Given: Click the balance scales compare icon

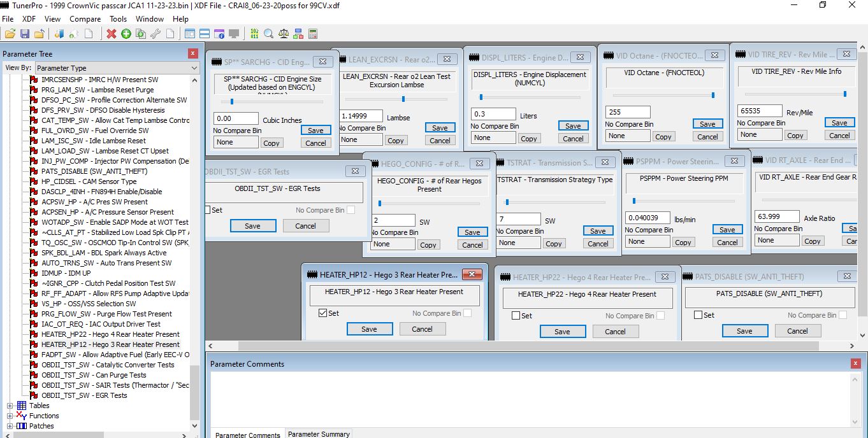Looking at the screenshot, I should coord(284,34).
